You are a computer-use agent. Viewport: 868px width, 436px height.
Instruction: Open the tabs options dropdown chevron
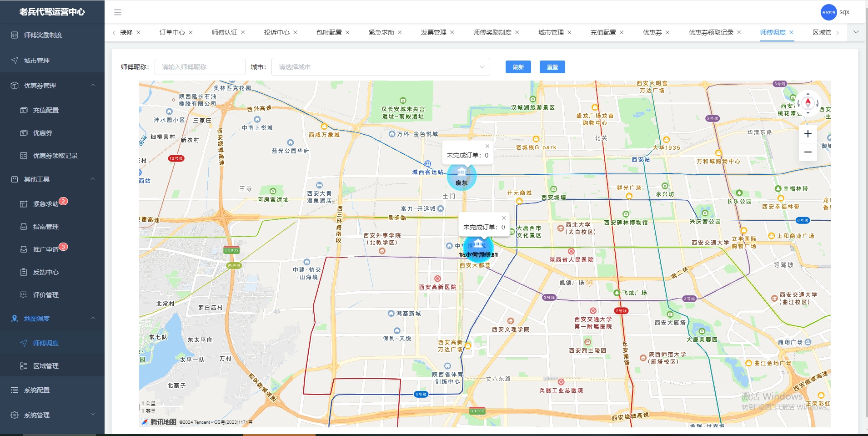856,32
